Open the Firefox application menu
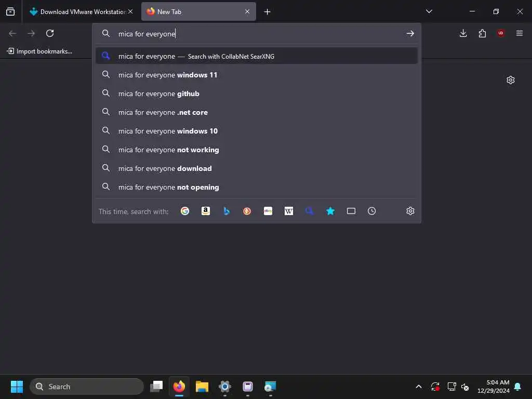 pos(520,33)
